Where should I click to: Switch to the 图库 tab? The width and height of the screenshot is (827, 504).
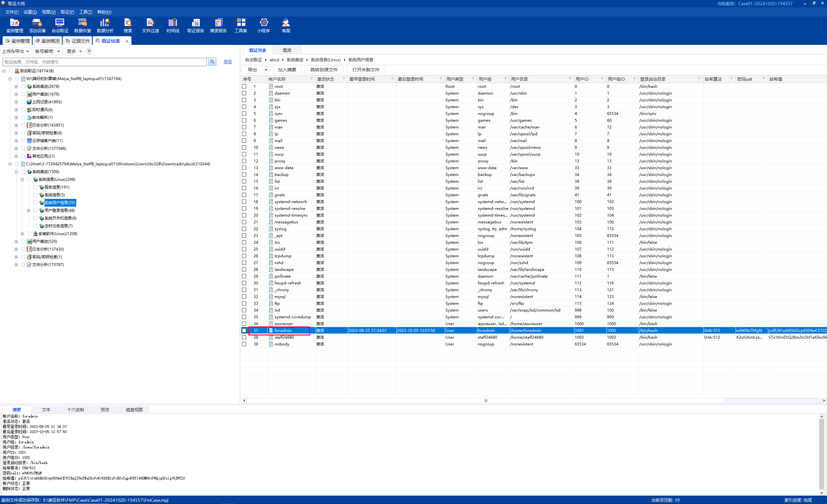[287, 50]
